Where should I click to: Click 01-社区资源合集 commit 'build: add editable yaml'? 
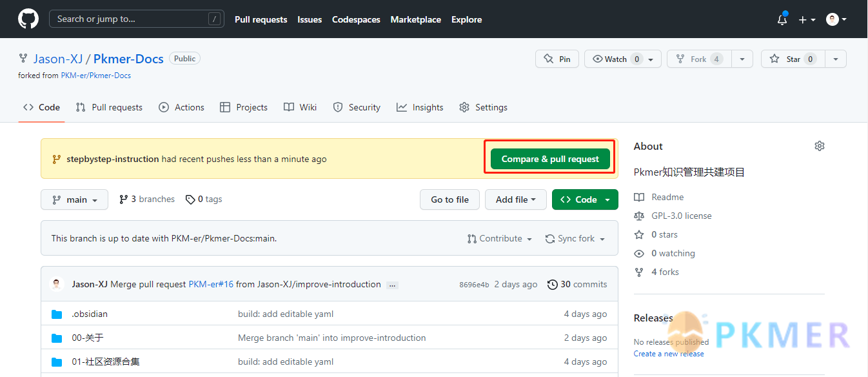[286, 362]
